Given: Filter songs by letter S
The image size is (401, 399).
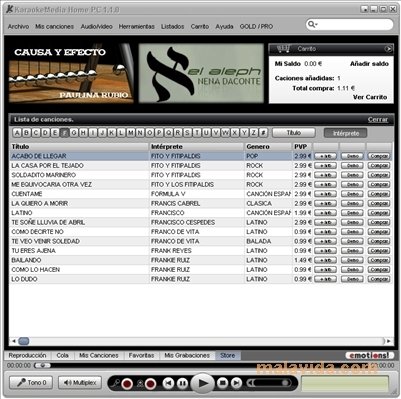Looking at the screenshot, I should click(x=187, y=133).
